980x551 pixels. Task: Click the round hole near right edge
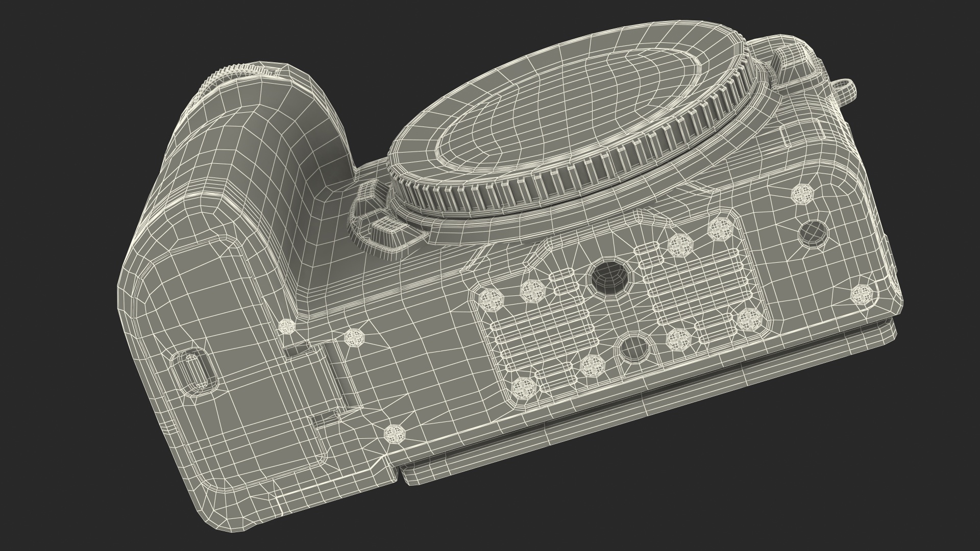(813, 233)
